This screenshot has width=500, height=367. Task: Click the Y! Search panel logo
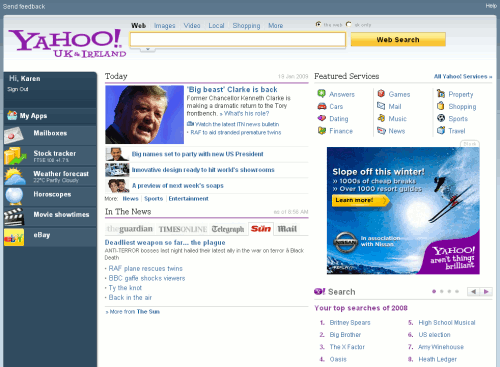click(x=319, y=292)
